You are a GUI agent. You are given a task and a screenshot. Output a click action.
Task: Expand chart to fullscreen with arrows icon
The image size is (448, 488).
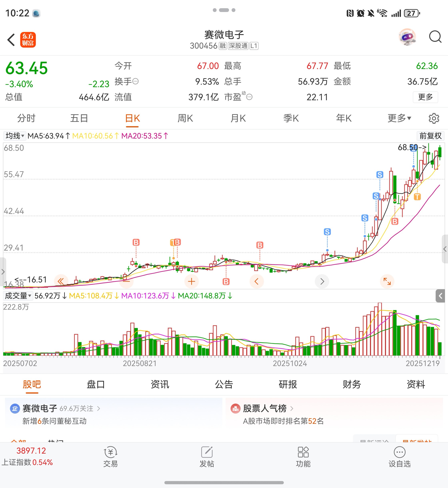coord(387,281)
